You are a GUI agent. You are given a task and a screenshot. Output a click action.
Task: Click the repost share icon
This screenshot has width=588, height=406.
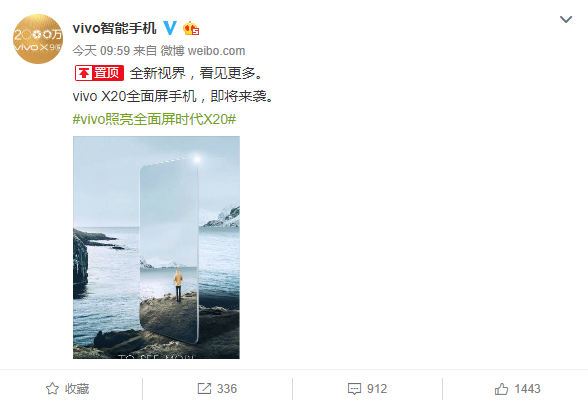point(204,389)
